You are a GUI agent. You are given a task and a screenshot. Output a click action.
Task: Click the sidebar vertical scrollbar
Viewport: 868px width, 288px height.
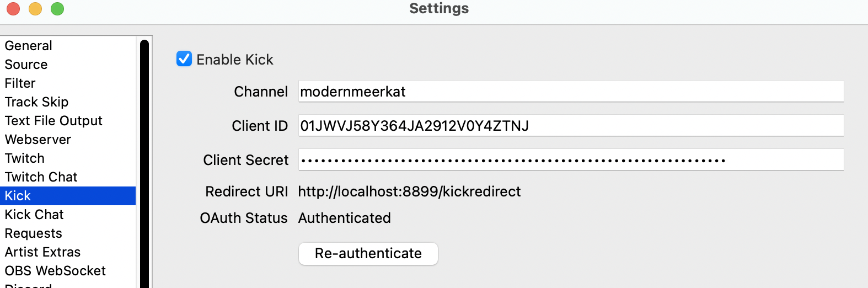point(144,166)
